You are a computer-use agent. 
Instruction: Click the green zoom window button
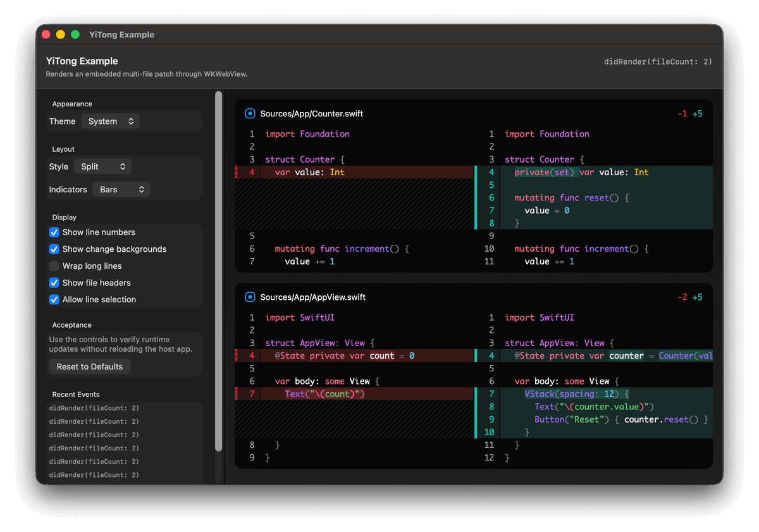coord(75,35)
